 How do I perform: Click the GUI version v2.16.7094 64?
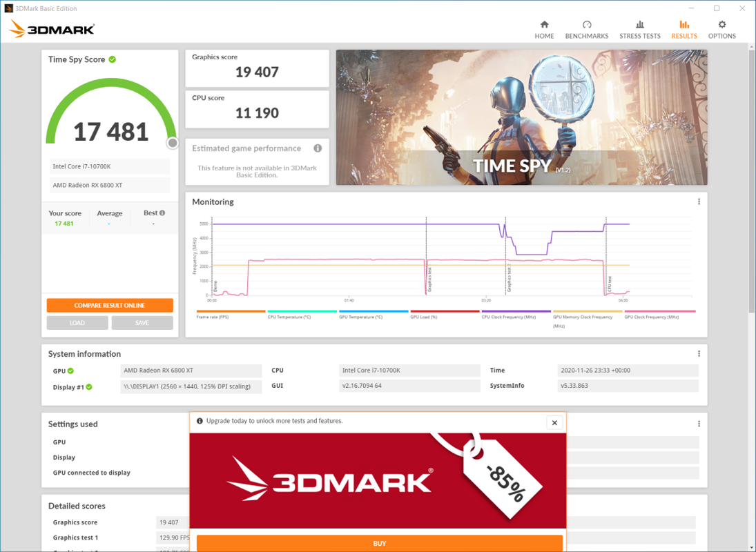[409, 386]
